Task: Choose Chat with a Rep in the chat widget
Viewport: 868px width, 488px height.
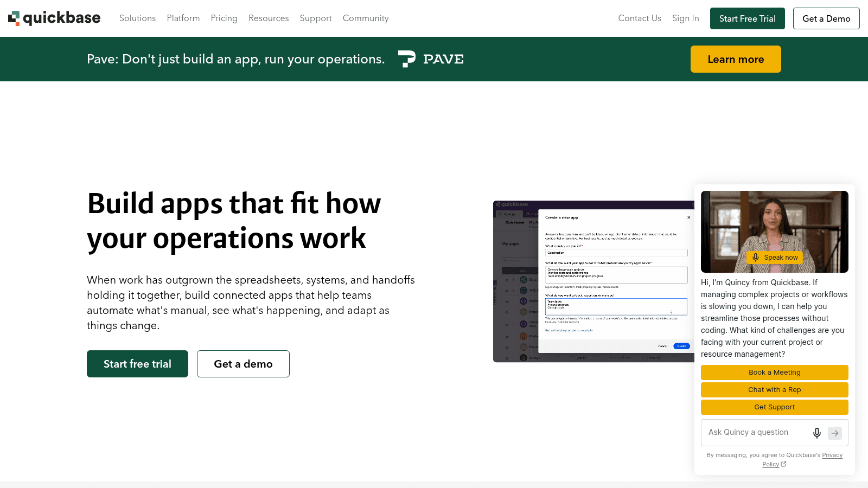Action: [775, 390]
